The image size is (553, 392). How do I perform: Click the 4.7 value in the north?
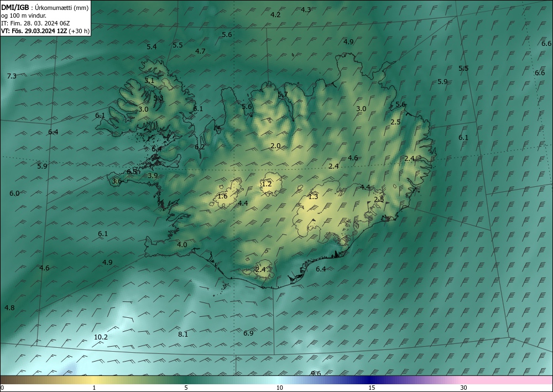[x=200, y=51]
